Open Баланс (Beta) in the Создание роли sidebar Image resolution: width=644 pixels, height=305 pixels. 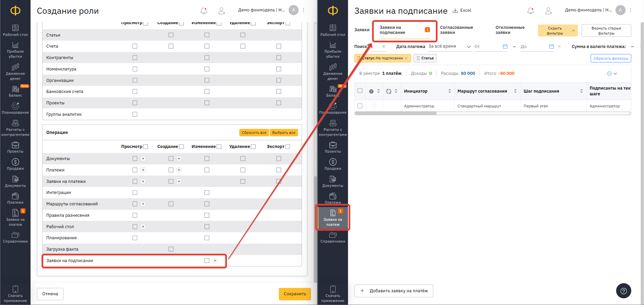pyautogui.click(x=15, y=91)
